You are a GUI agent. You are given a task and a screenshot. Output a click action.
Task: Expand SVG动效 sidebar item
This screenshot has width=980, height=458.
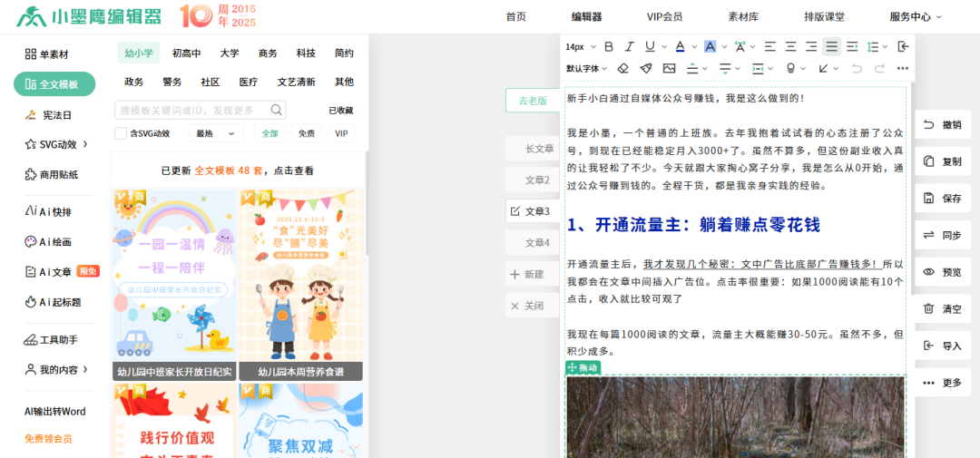[85, 144]
